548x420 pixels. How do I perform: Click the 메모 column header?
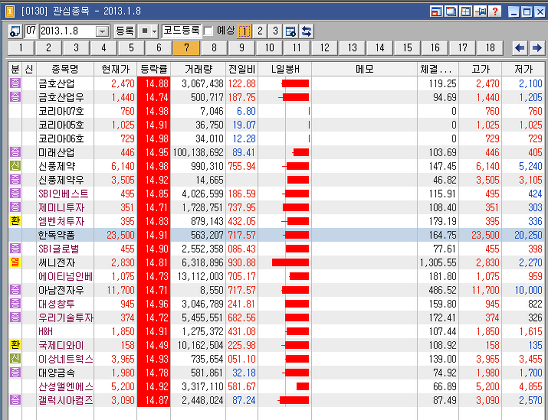click(365, 70)
